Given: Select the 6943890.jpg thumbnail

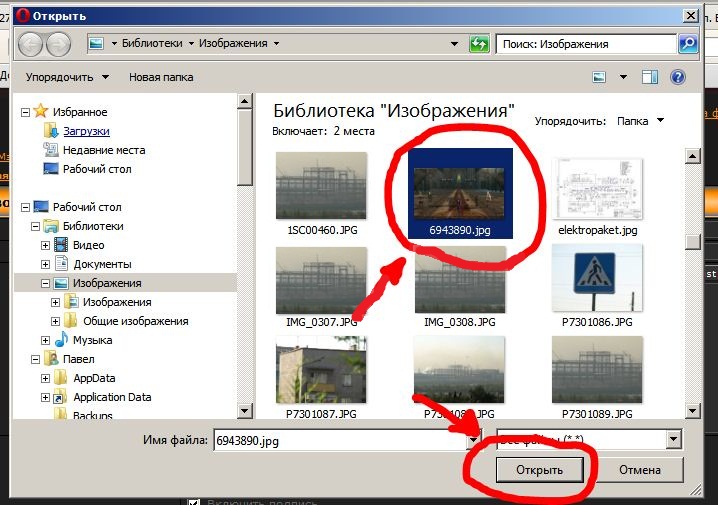Looking at the screenshot, I should pyautogui.click(x=459, y=194).
